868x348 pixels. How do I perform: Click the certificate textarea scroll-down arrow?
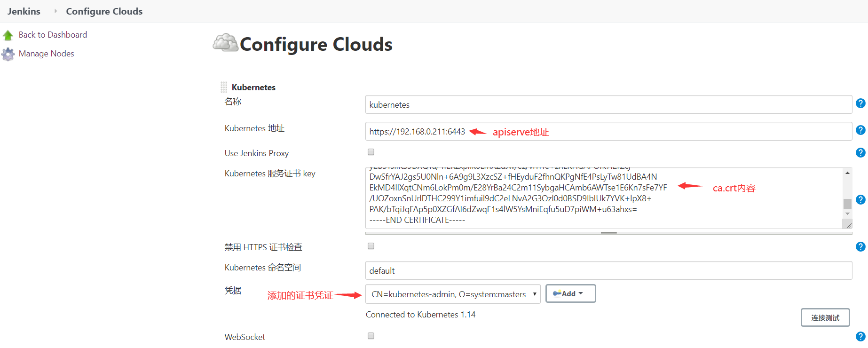coord(847,214)
